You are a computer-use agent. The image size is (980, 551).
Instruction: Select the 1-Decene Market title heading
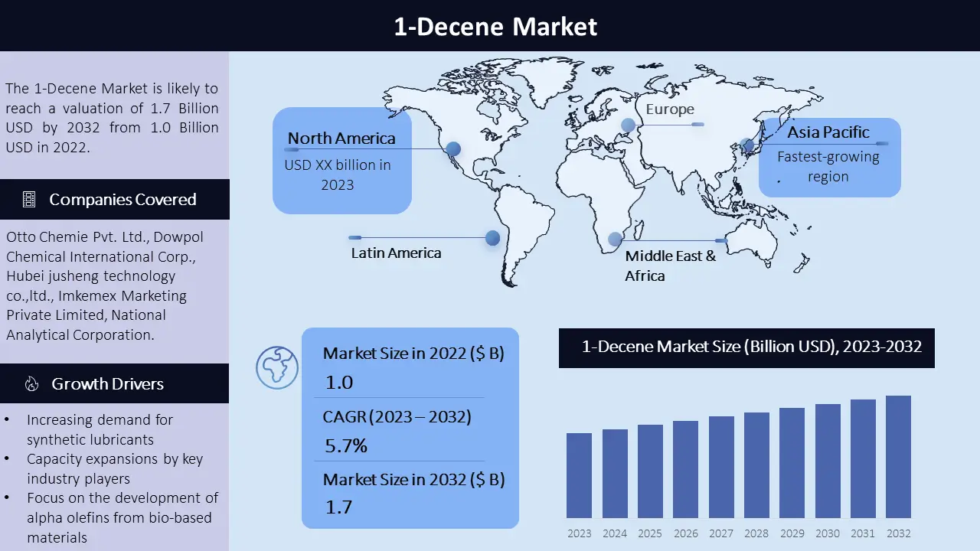(495, 27)
